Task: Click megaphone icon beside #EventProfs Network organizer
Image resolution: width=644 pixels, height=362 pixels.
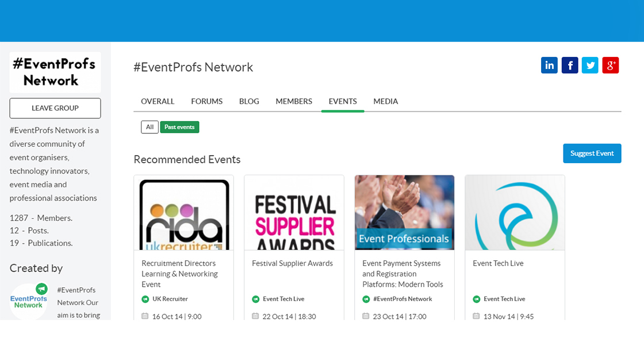Action: tap(366, 299)
